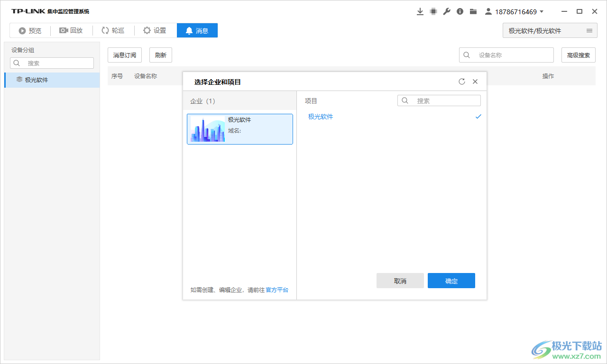Click the 序号 column header

117,76
